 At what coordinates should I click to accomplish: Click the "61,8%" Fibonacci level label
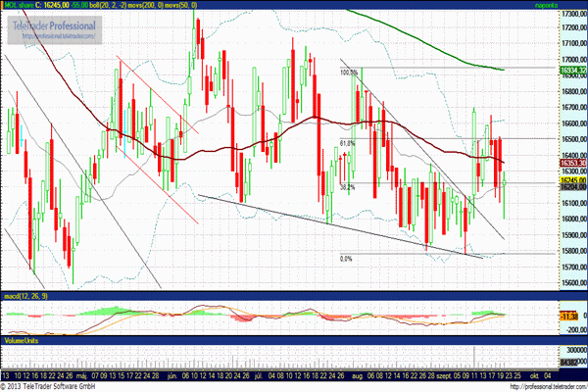click(347, 143)
